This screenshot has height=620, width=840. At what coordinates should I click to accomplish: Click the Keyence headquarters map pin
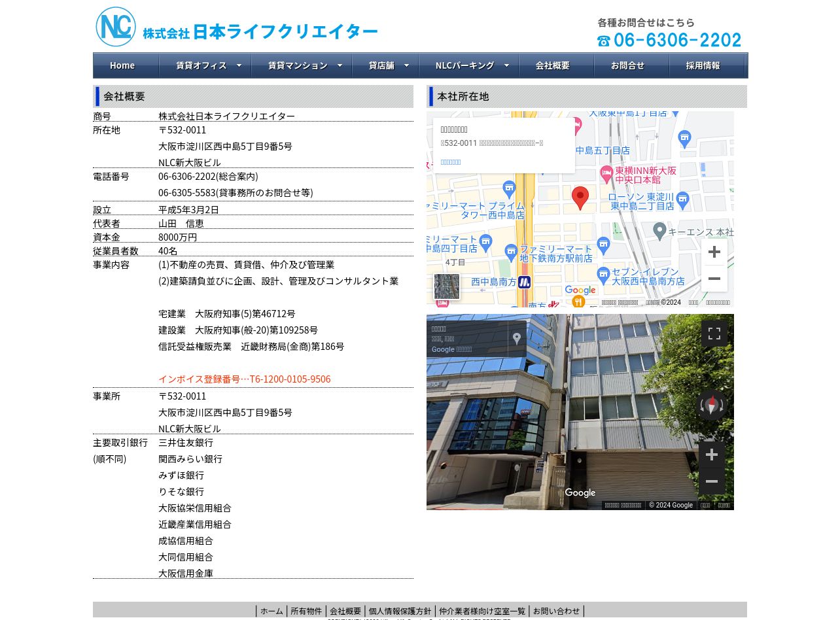point(660,231)
